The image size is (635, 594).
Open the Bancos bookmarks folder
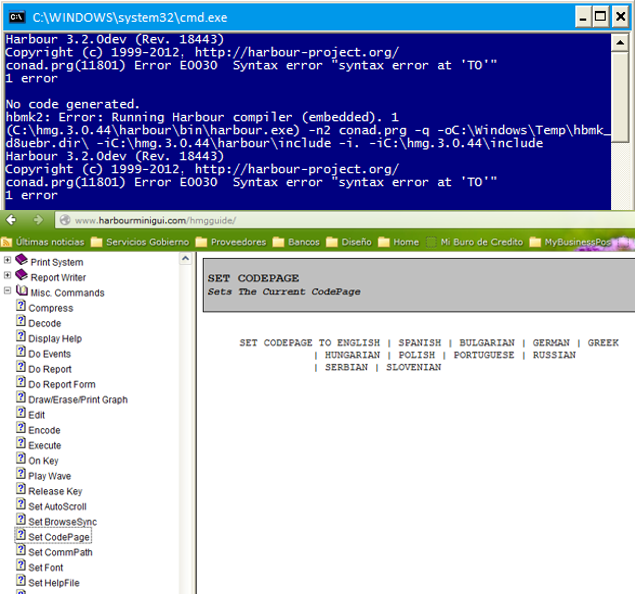296,242
